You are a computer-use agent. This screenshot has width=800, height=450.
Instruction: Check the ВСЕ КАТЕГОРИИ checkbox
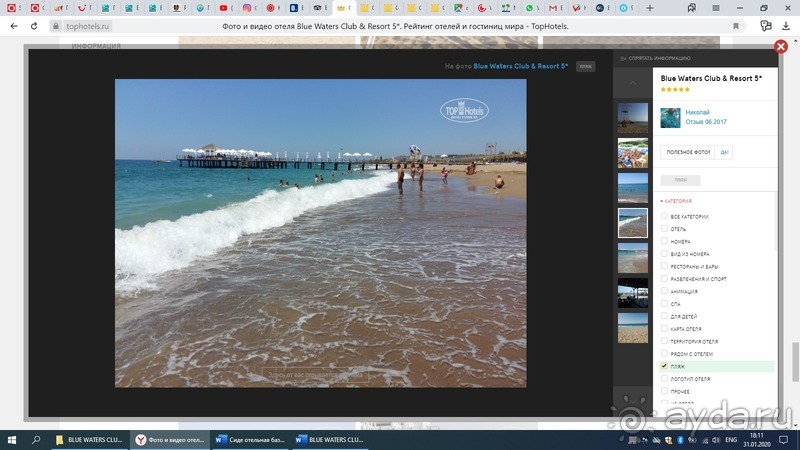click(x=664, y=216)
